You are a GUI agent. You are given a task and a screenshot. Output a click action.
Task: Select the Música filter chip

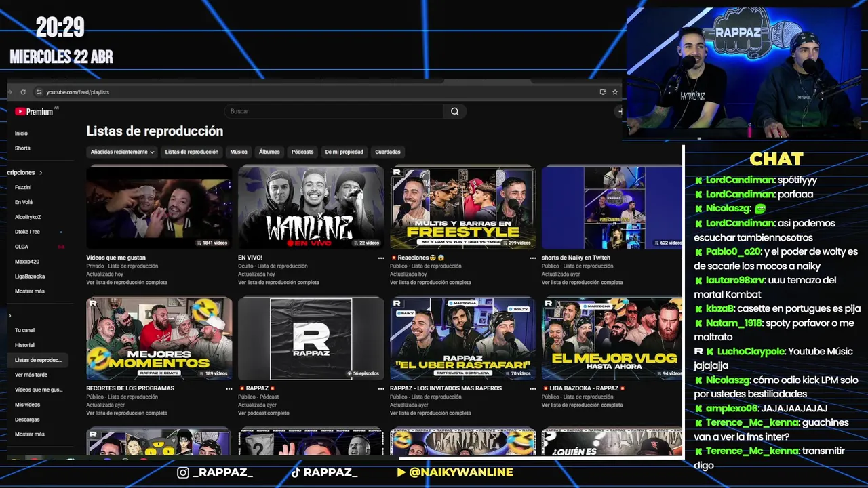coord(239,152)
